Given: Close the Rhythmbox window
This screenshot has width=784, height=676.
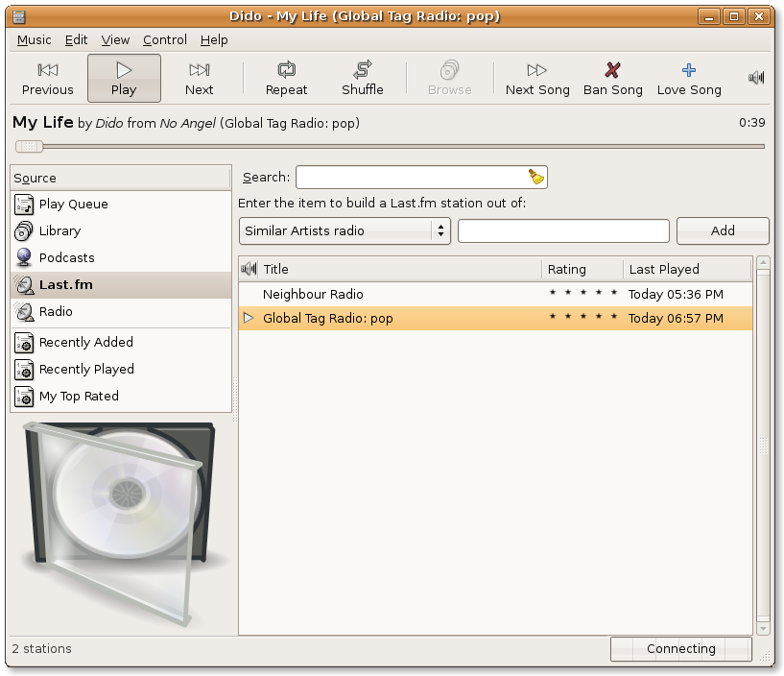Looking at the screenshot, I should click(759, 17).
